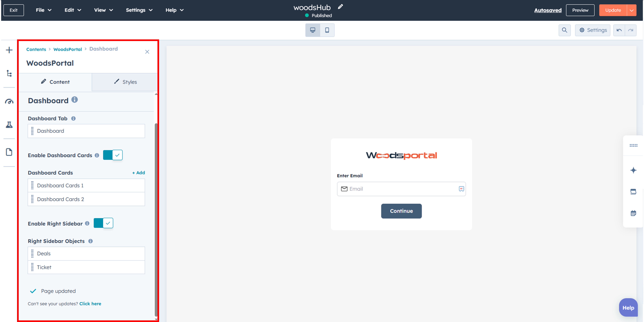Click the drag handle of Dashboard Cards 1

click(x=32, y=185)
